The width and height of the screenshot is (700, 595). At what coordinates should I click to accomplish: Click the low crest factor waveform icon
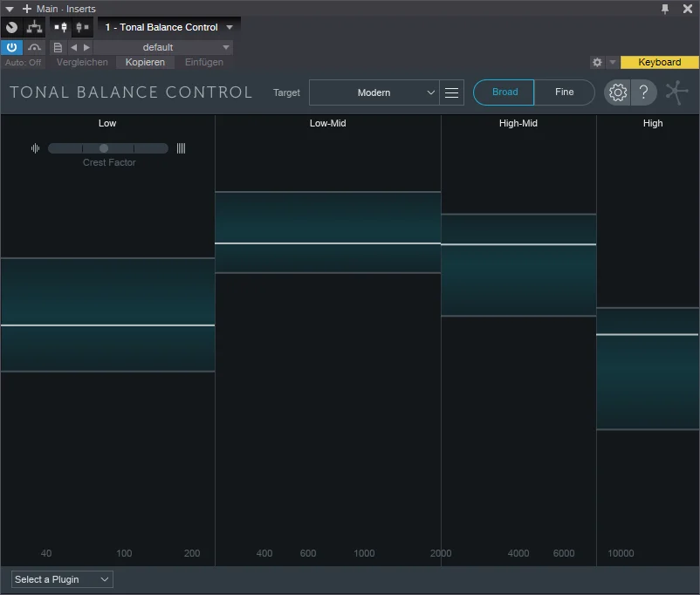coord(35,148)
